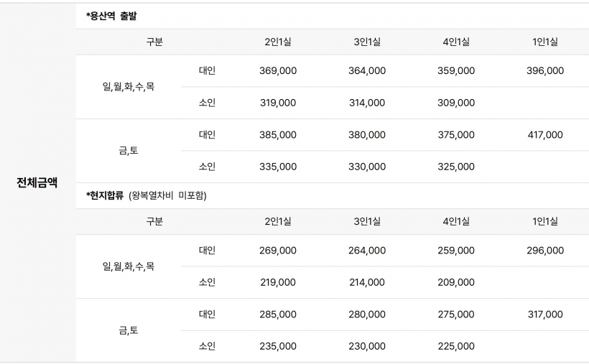
Task: Select the 417,000 single room price
Action: pyautogui.click(x=544, y=135)
